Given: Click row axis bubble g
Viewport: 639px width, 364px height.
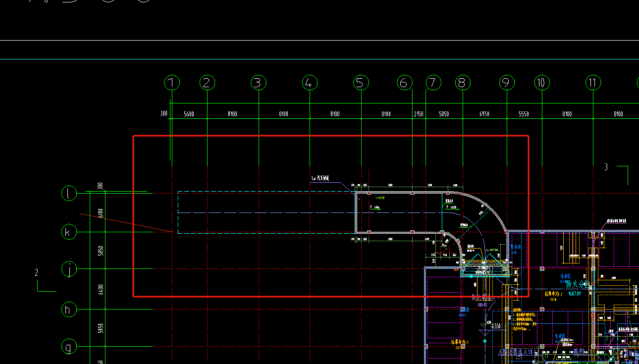Looking at the screenshot, I should [x=69, y=347].
